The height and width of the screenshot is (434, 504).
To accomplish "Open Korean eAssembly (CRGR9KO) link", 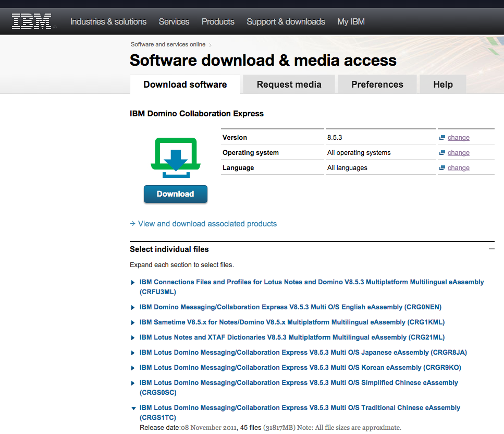I will tap(300, 368).
